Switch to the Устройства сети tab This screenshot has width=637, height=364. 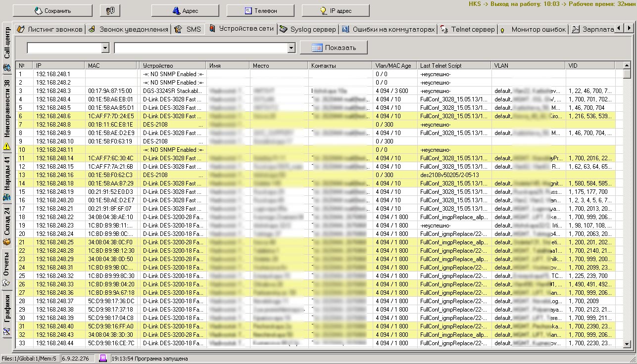[241, 29]
